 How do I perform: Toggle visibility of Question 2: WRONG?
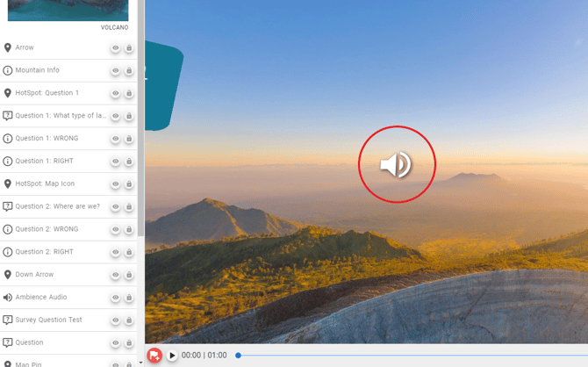pyautogui.click(x=115, y=230)
